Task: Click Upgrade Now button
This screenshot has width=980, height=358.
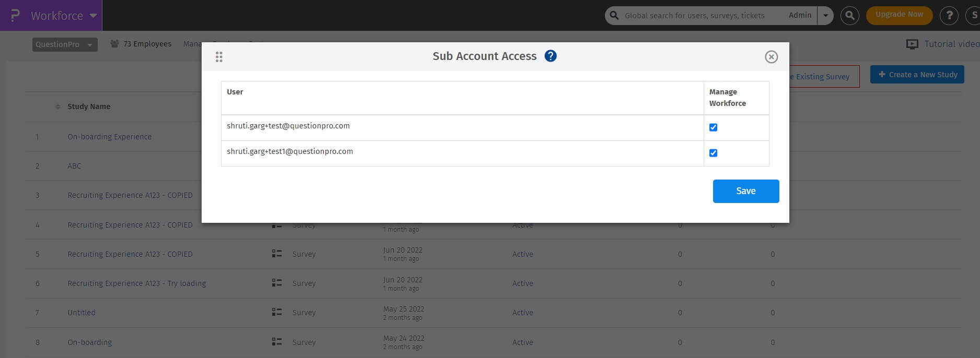Action: click(899, 15)
